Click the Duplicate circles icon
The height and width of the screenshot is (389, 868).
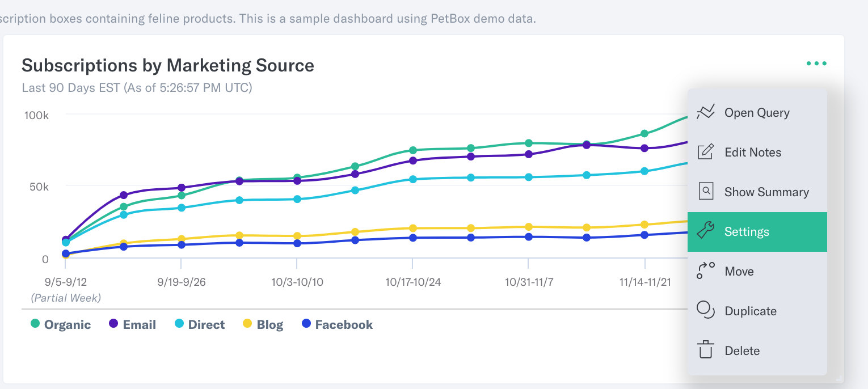705,311
